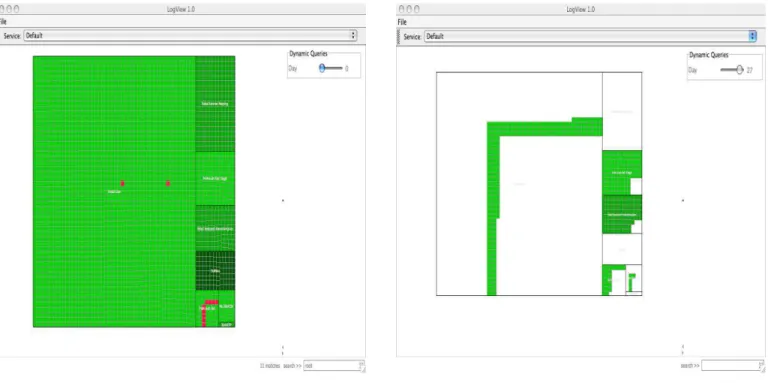The image size is (768, 383).
Task: Open the File menu in the right LogView window
Action: coord(402,22)
